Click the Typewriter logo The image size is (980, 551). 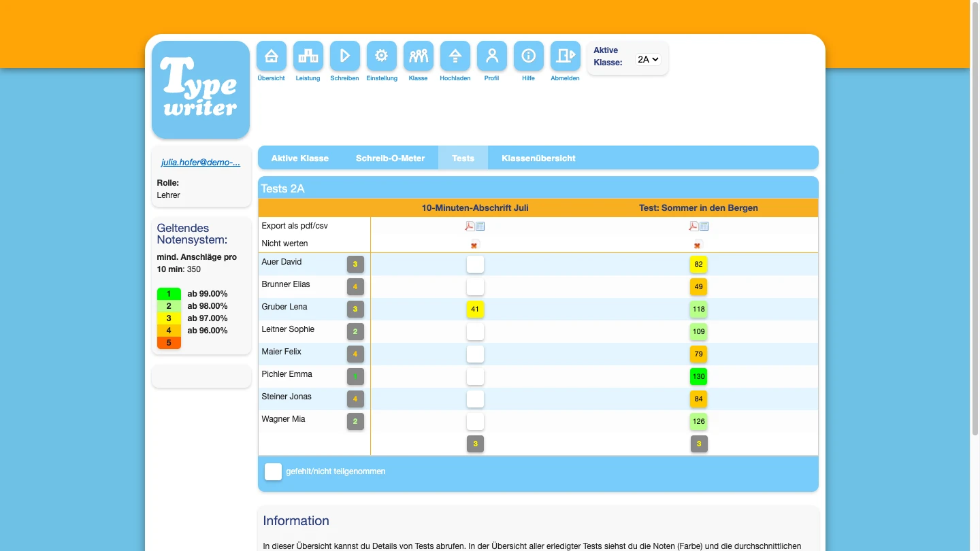pyautogui.click(x=201, y=90)
